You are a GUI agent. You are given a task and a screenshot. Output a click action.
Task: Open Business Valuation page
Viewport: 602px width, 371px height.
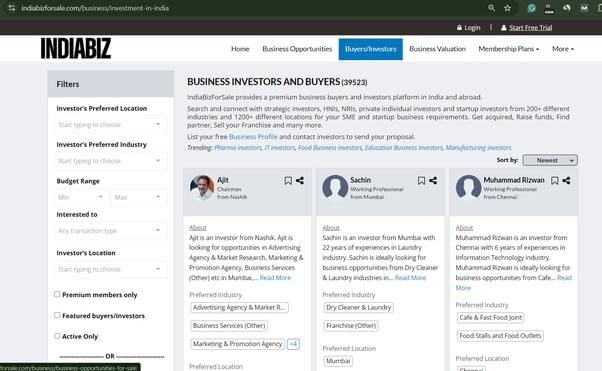(x=437, y=49)
